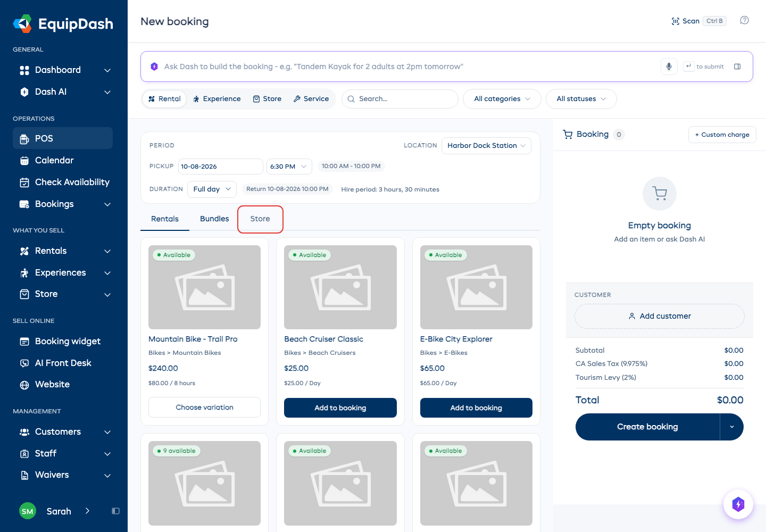Change the Harbor Dock Station location

point(486,146)
